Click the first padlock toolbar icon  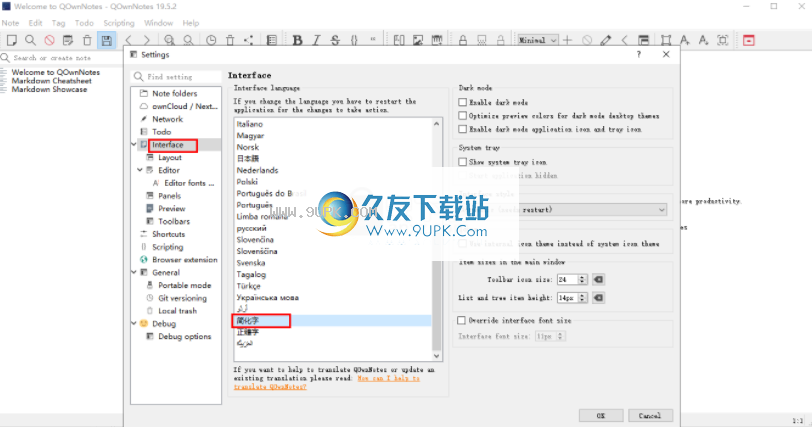(x=462, y=40)
